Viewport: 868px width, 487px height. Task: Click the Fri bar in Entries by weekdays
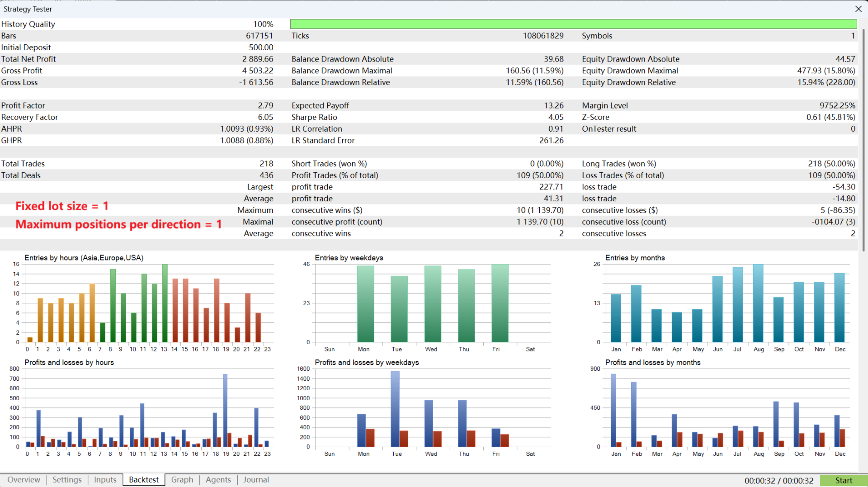tap(500, 303)
